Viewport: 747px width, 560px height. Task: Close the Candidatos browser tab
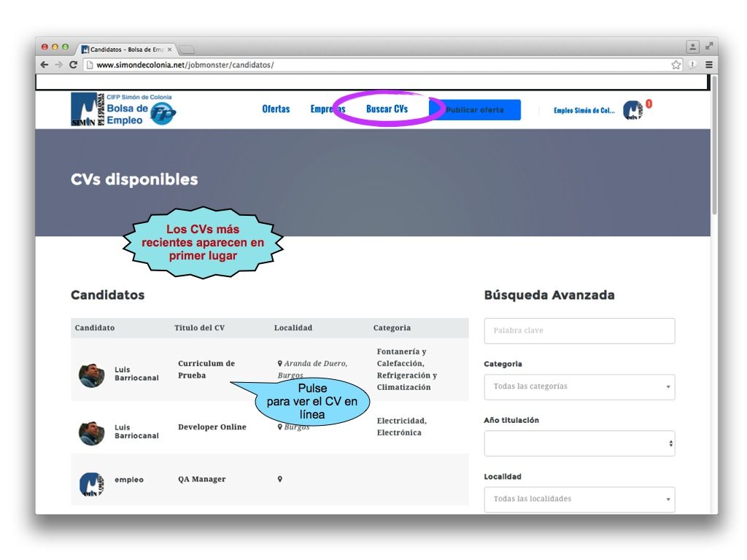click(169, 50)
